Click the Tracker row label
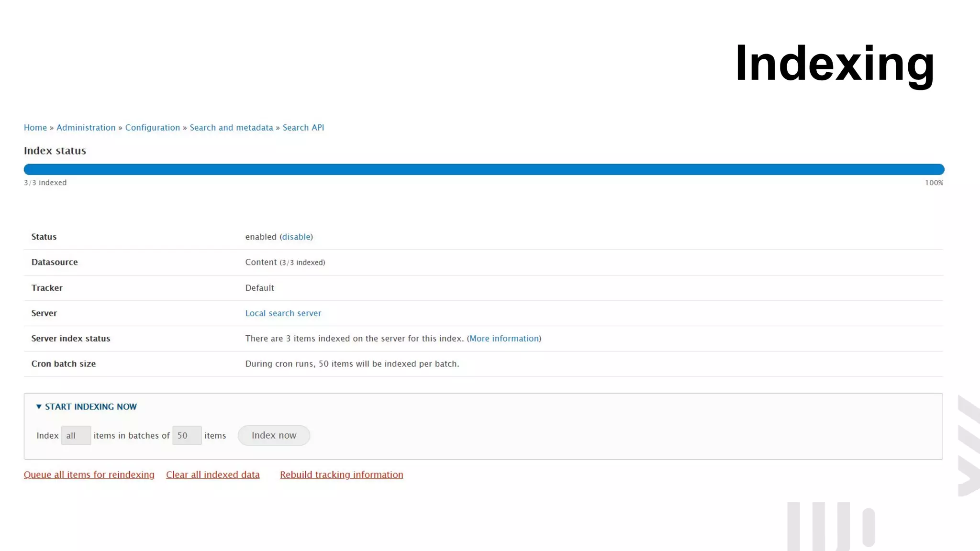This screenshot has height=551, width=980. [47, 288]
